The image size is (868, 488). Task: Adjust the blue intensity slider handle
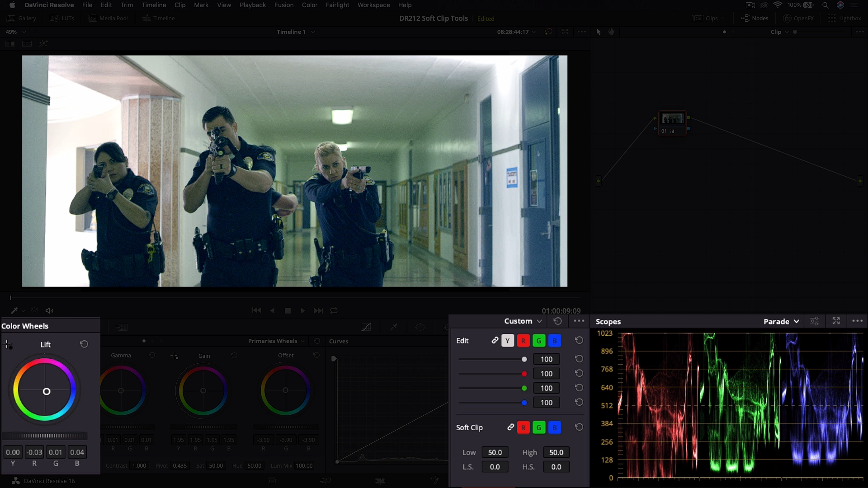click(x=524, y=403)
